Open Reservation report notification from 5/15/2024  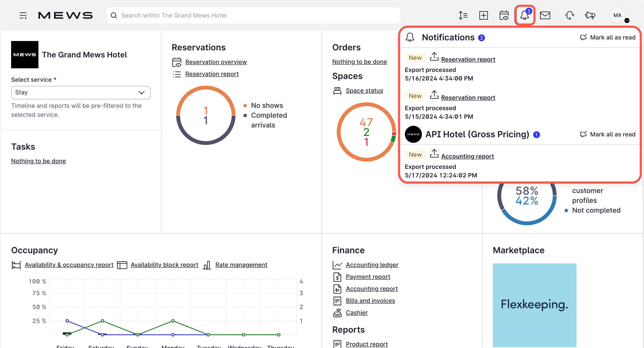[x=468, y=98]
